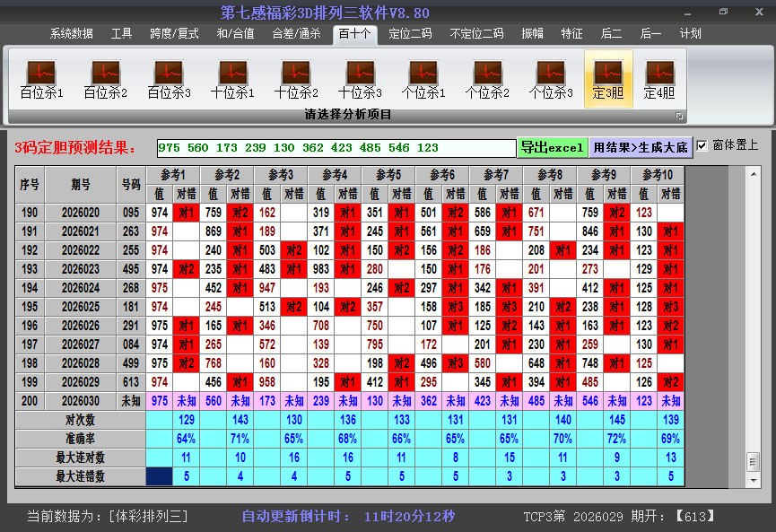Screen dimensions: 776x532
Task: Click the dark blue cell in 最大连错数 row
Action: click(159, 476)
